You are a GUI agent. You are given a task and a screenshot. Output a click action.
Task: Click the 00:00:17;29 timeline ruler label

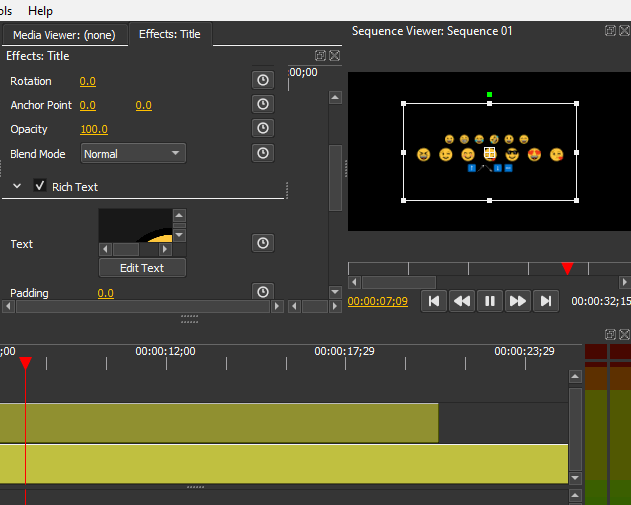pos(344,351)
